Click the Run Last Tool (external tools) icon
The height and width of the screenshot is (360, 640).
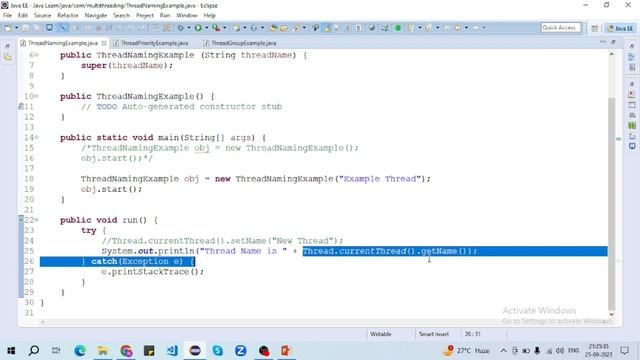[x=216, y=28]
